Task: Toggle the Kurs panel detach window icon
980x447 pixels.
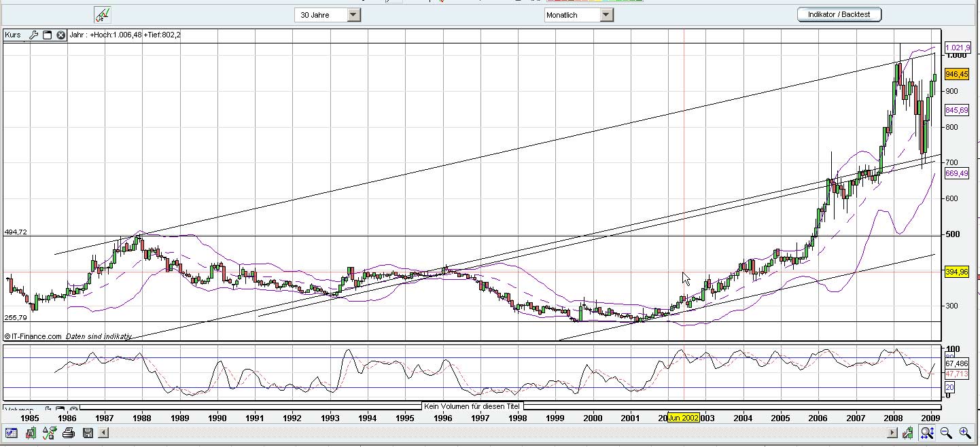Action: (x=48, y=35)
